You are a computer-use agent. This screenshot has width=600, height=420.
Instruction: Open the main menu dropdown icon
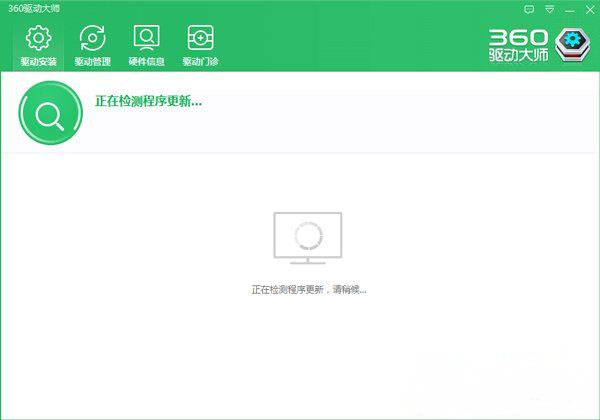[x=549, y=10]
